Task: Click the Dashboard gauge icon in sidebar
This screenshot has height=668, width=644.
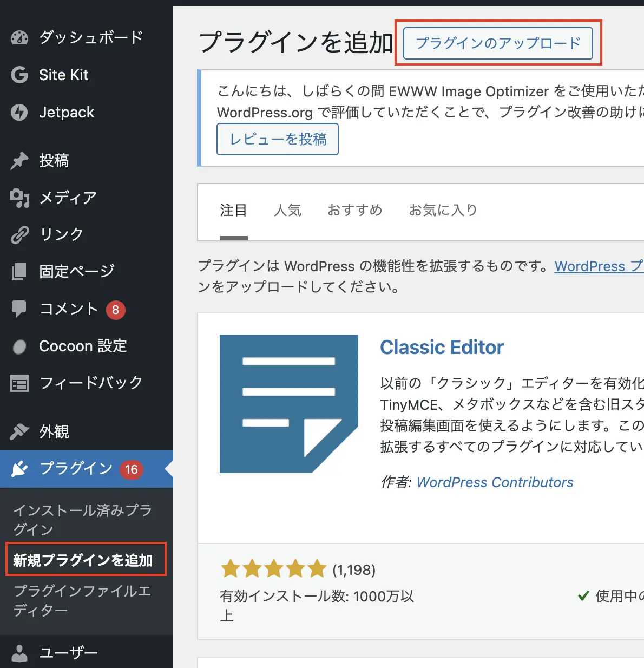Action: click(x=19, y=37)
